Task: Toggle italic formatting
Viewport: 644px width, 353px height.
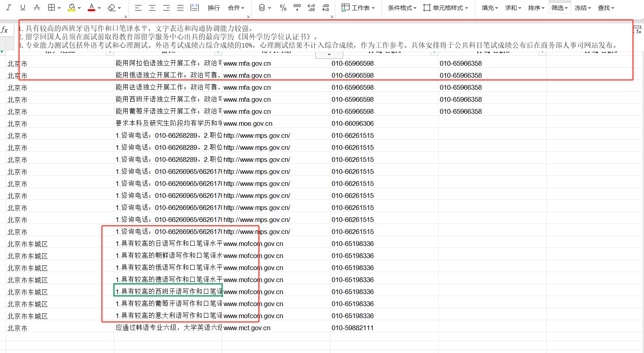Action: click(x=9, y=8)
